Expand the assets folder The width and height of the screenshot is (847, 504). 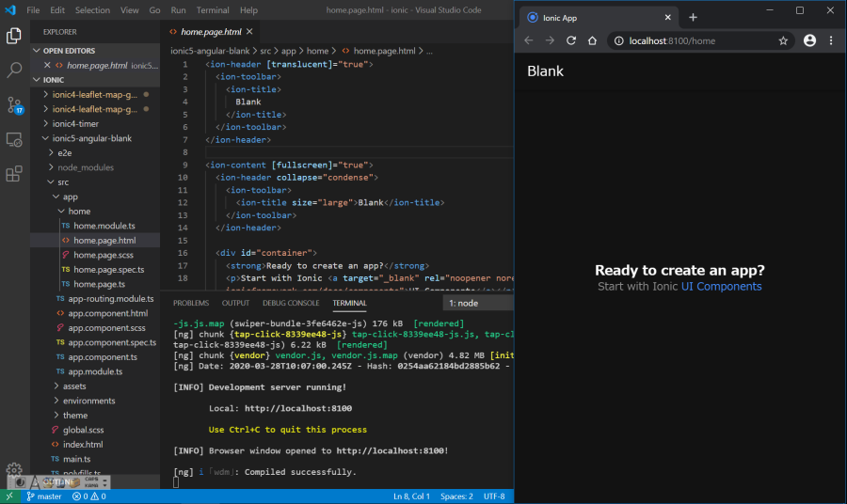tap(74, 386)
